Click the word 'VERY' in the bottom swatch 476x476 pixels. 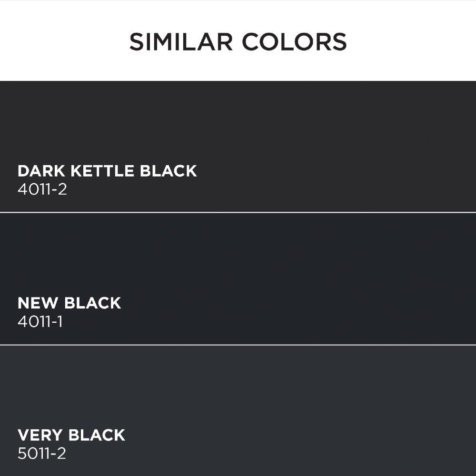point(40,435)
